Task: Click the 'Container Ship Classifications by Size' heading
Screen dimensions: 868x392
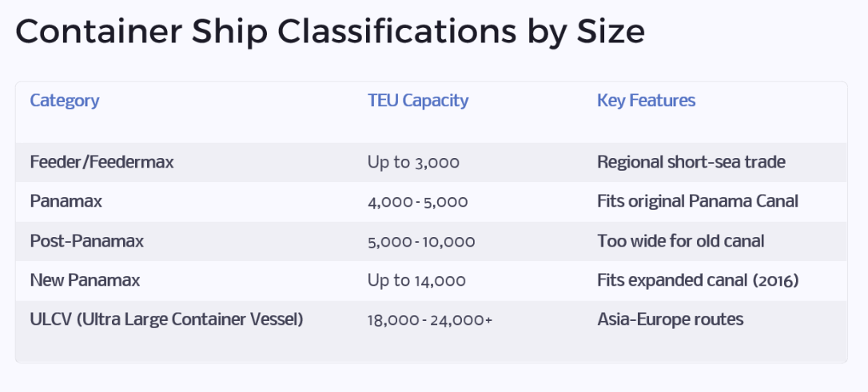Action: 329,32
